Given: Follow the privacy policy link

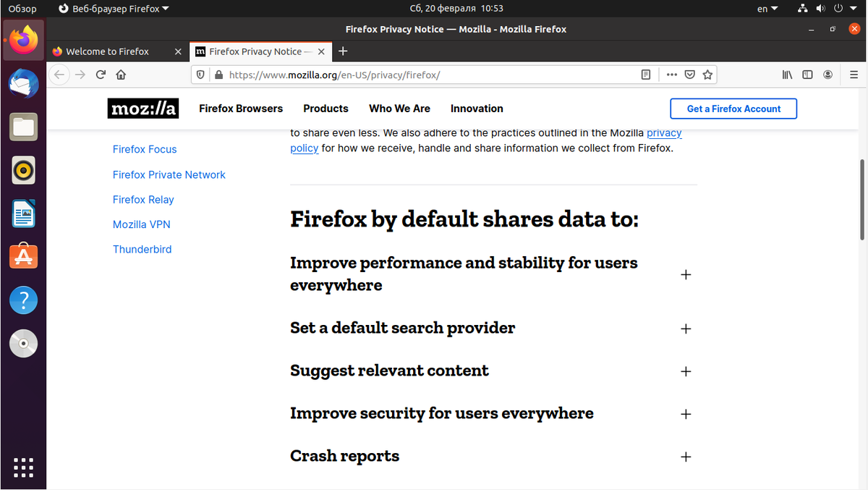Looking at the screenshot, I should pyautogui.click(x=664, y=133).
